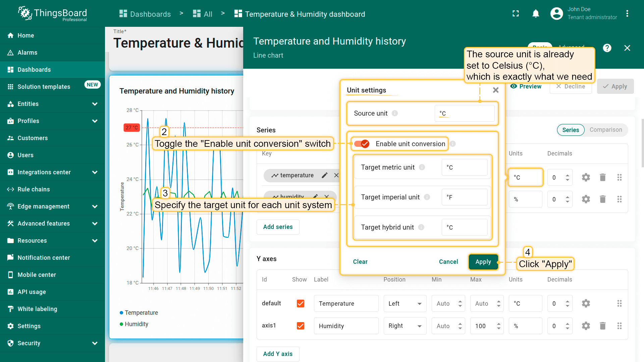The image size is (644, 362).
Task: Click the notifications bell icon
Action: pos(536,14)
